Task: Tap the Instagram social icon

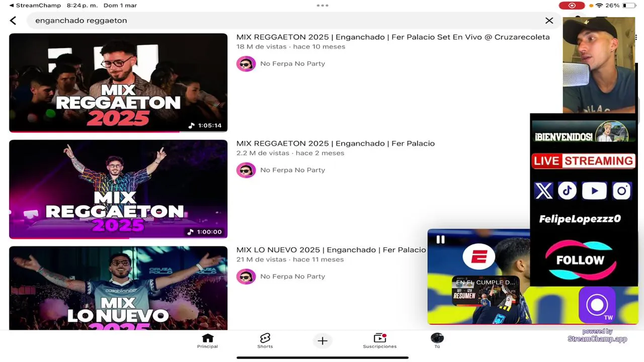Action: (x=622, y=191)
